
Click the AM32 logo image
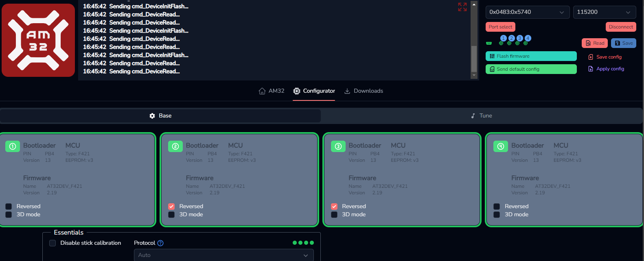pos(38,40)
